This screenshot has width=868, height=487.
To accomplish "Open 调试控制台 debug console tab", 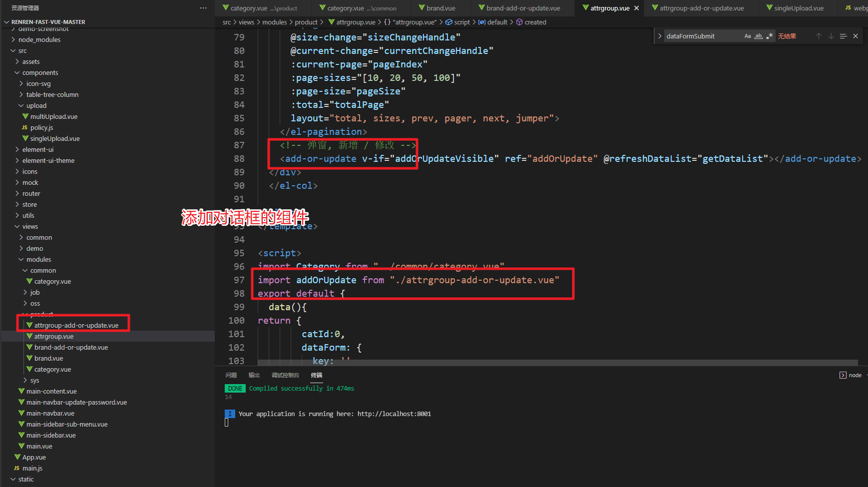I will (285, 375).
